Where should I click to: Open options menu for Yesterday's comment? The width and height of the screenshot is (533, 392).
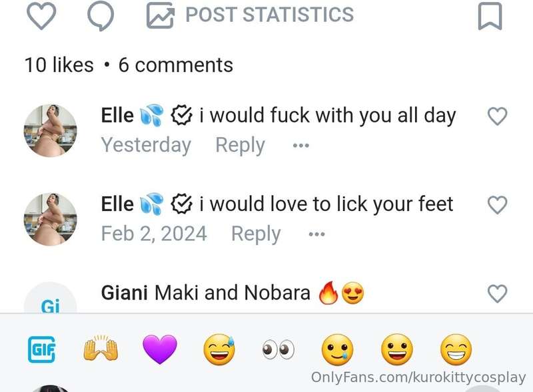click(x=301, y=146)
